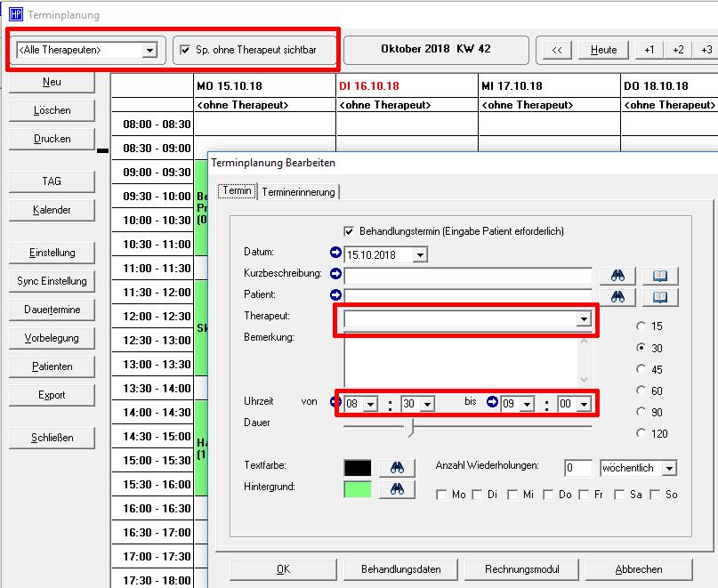The height and width of the screenshot is (588, 718).
Task: Click binoculars search icon beside Kurzbeschreibung field
Action: 617,276
